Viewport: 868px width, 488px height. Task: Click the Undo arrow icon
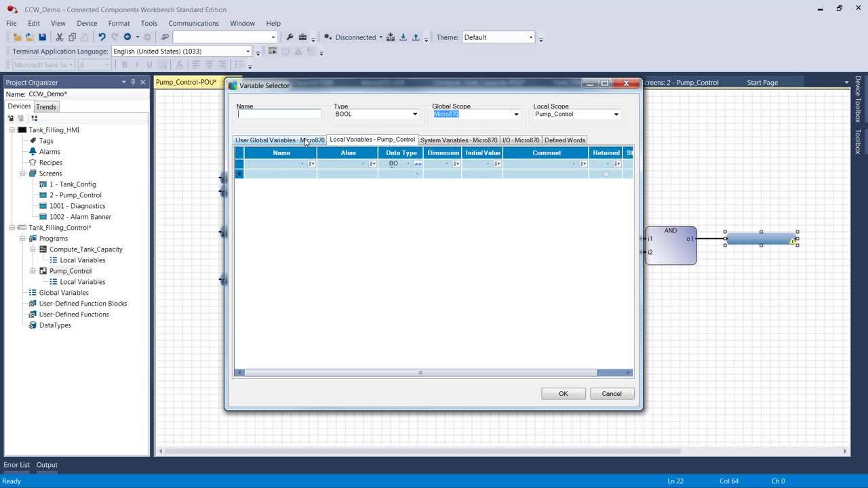pos(102,37)
